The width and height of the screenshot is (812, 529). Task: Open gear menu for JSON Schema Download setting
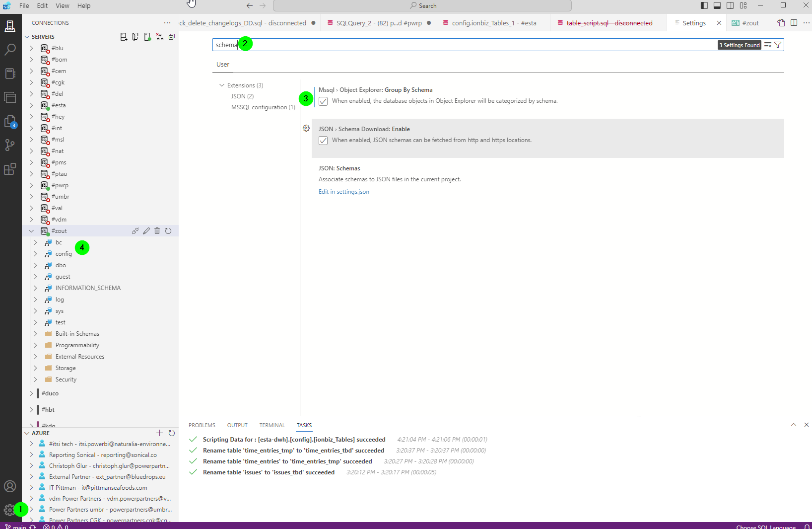click(x=306, y=128)
